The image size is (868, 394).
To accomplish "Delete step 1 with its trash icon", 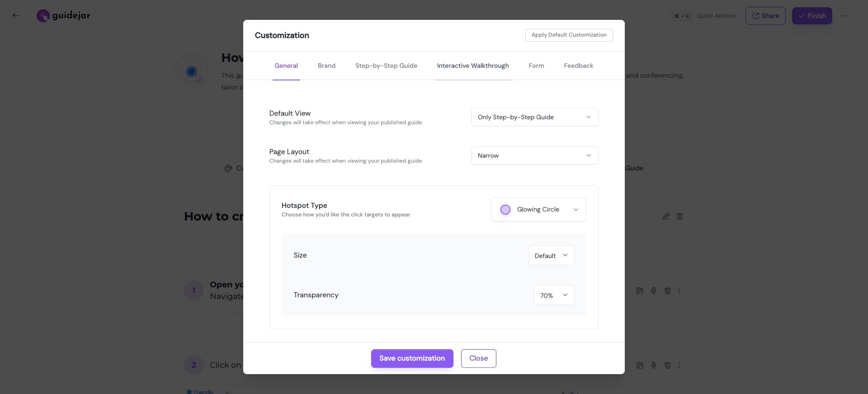I will coord(667,291).
